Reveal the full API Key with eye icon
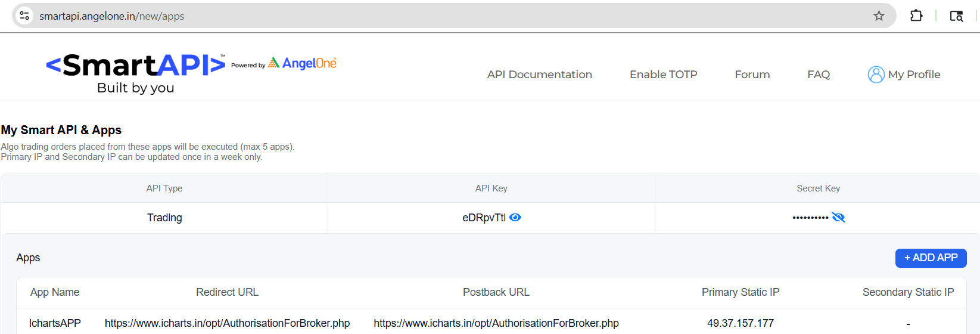 click(515, 218)
